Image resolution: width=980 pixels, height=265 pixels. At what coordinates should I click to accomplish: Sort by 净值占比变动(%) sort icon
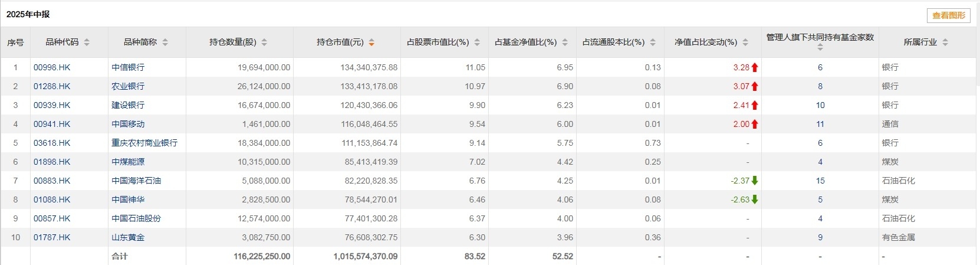(x=745, y=42)
